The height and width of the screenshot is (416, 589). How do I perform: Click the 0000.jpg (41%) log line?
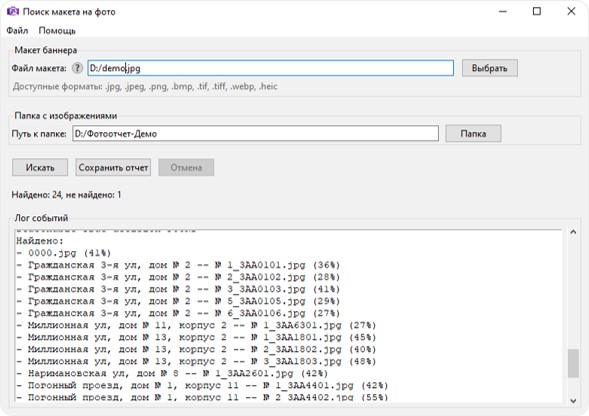coord(64,253)
